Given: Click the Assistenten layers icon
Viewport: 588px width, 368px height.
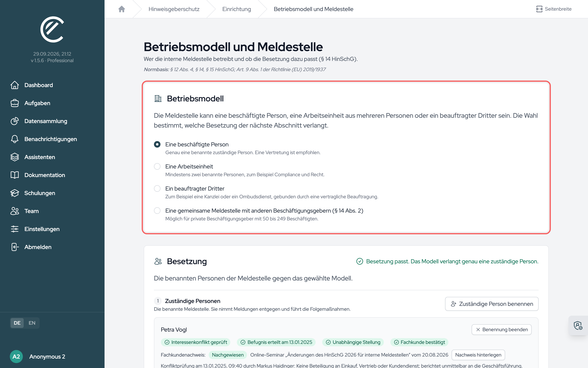Looking at the screenshot, I should click(14, 157).
